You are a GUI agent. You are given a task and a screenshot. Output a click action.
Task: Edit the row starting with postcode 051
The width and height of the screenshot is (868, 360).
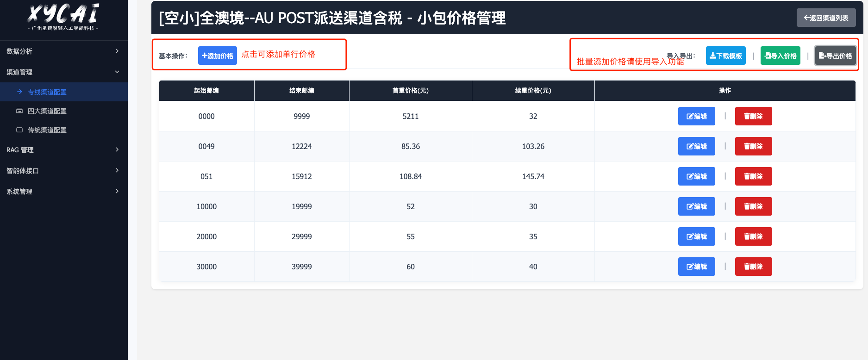click(x=697, y=176)
